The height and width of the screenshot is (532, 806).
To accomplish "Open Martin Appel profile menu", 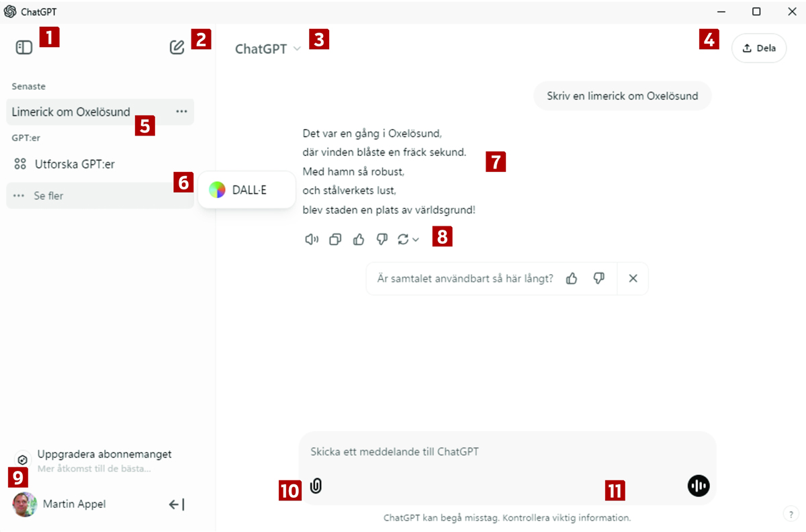I will point(74,504).
